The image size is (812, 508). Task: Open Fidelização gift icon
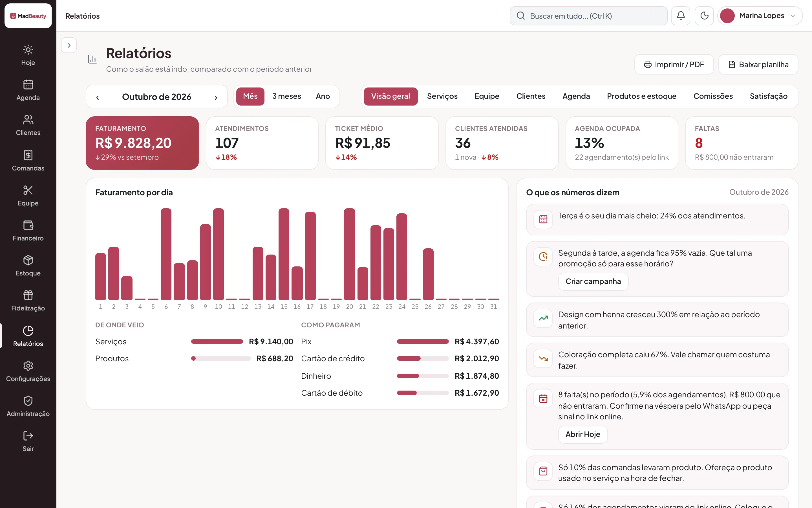28,295
